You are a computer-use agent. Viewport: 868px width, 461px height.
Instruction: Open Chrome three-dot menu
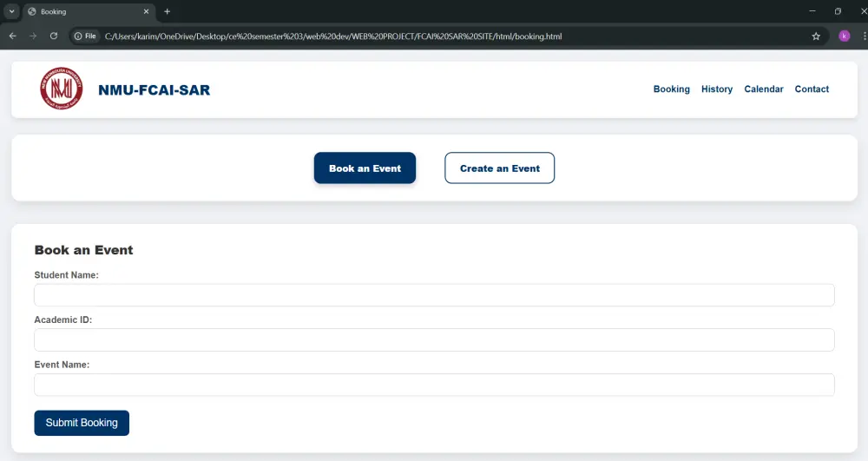click(x=864, y=36)
